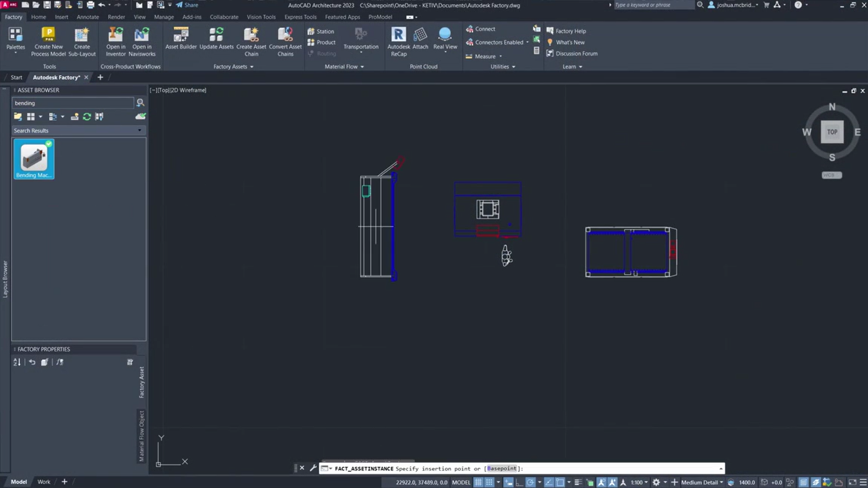This screenshot has height=488, width=868.
Task: Toggle MODEL space button in status bar
Action: pos(461,483)
